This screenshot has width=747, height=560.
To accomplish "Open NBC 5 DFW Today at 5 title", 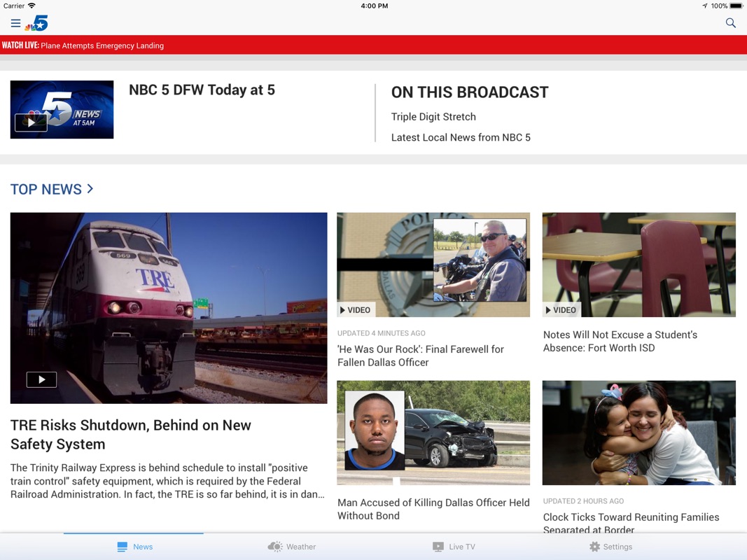I will pos(202,90).
